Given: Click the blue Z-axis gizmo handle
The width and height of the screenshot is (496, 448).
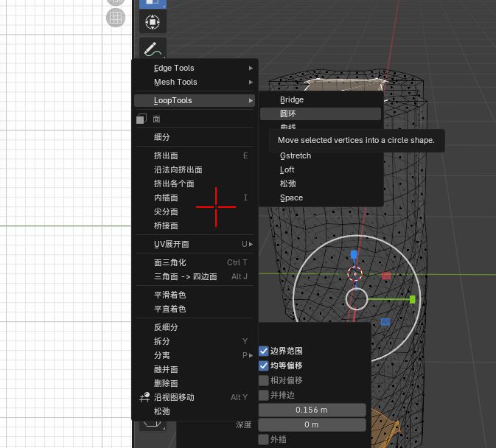Looking at the screenshot, I should [354, 255].
